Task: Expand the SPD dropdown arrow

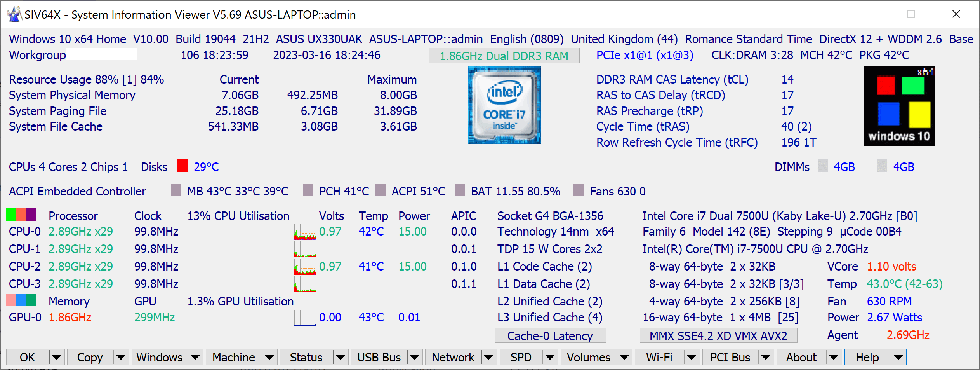Action: click(550, 357)
